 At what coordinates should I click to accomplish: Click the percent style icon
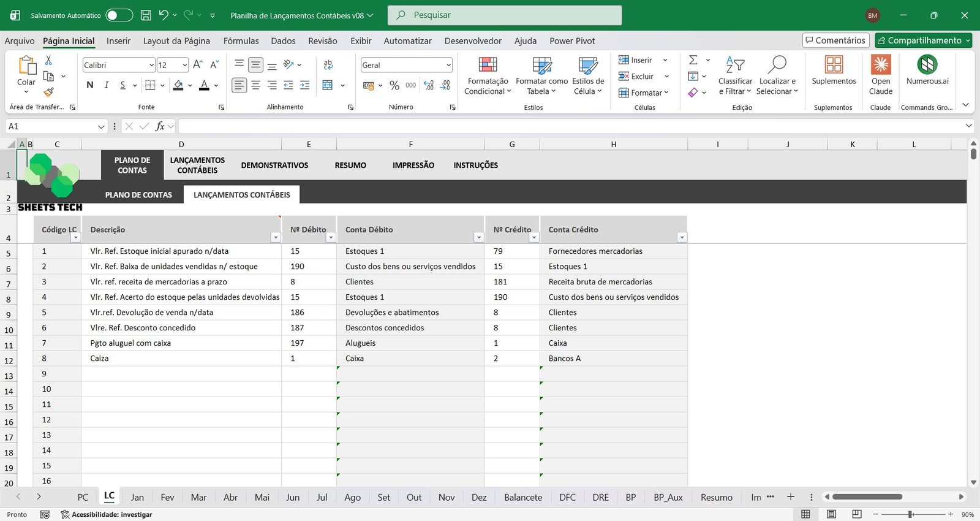(394, 85)
